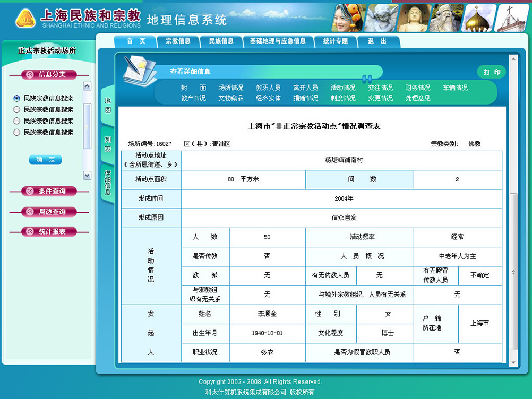
Task: Click the church cross image in header
Action: click(512, 18)
